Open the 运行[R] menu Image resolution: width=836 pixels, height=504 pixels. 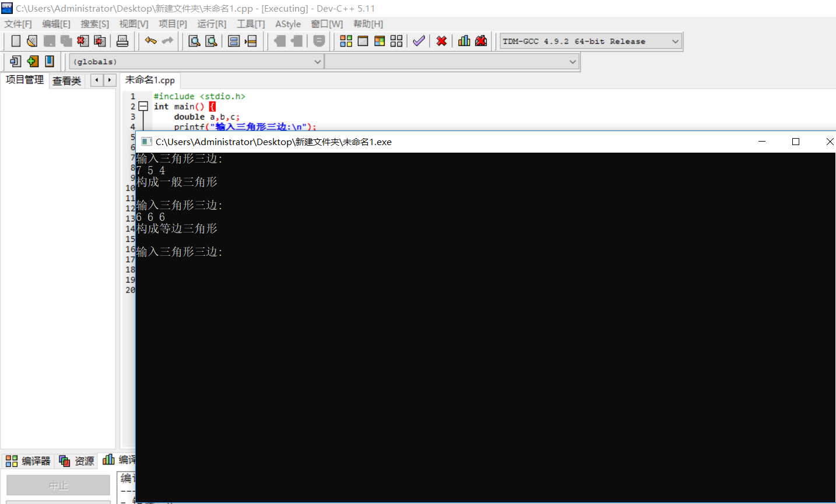212,24
